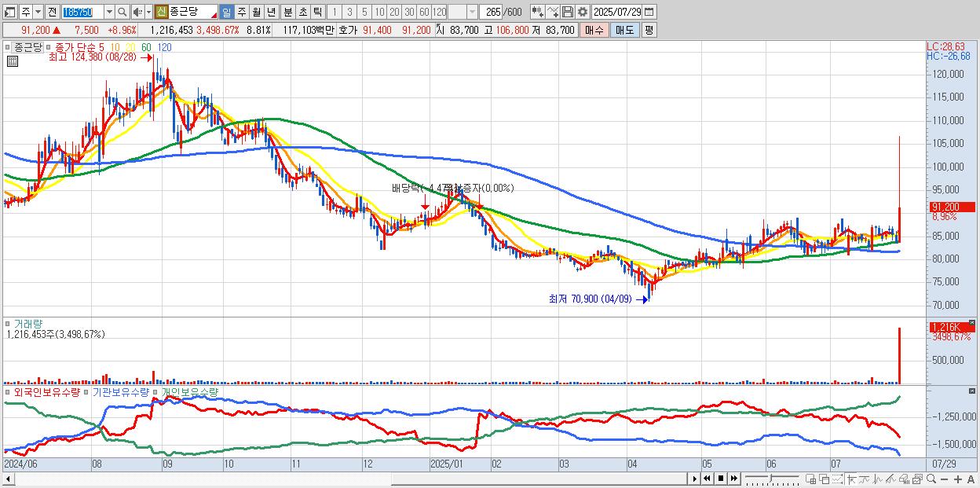Click the 종근당 stock name field
The height and width of the screenshot is (488, 980).
[193, 13]
